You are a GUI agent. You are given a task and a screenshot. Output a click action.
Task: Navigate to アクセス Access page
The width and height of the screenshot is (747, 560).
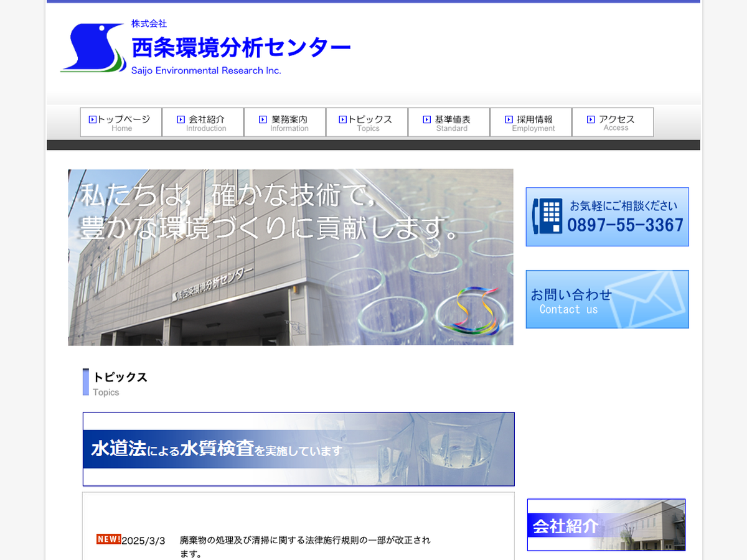[613, 123]
